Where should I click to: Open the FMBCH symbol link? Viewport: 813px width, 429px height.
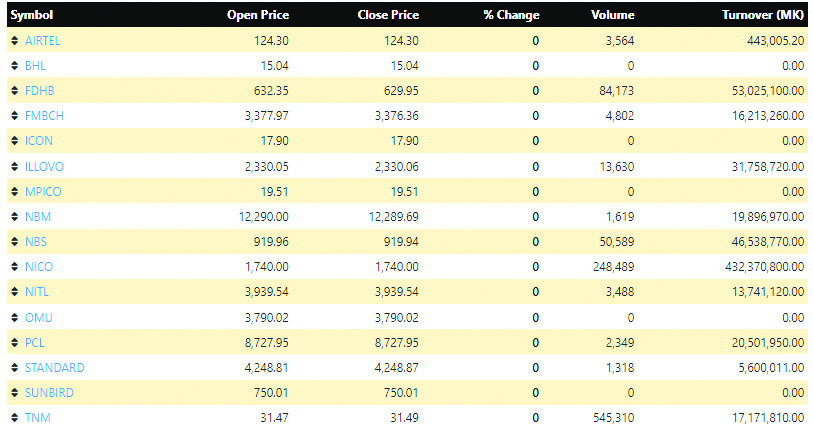(x=44, y=115)
